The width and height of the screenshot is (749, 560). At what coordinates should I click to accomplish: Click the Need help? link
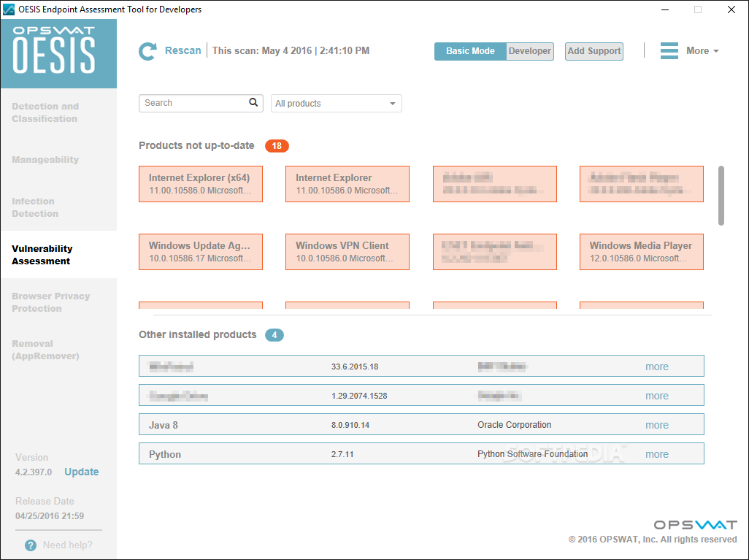click(x=67, y=545)
